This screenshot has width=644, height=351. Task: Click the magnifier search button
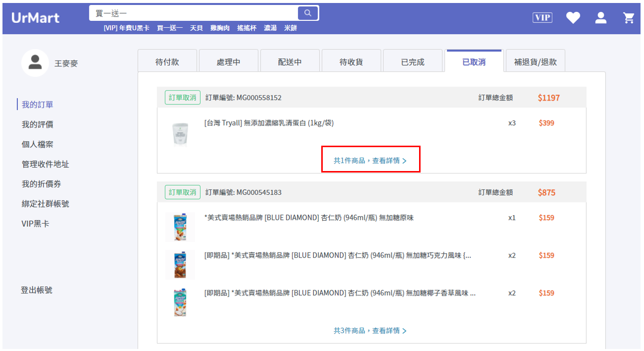[x=308, y=13]
